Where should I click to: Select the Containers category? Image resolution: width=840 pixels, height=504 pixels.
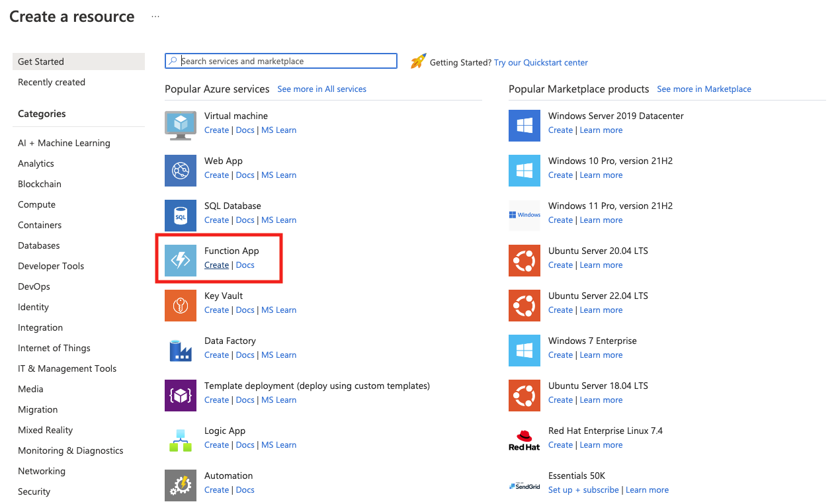[40, 225]
